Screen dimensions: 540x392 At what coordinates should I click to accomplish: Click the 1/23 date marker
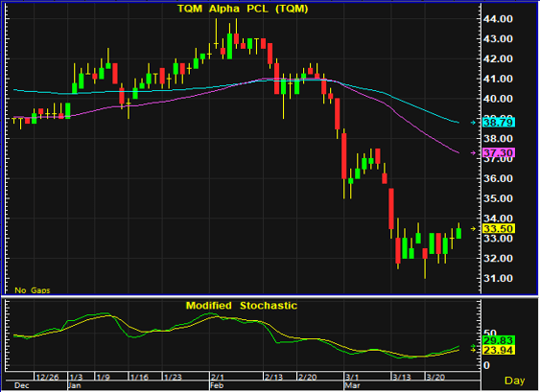(x=173, y=377)
